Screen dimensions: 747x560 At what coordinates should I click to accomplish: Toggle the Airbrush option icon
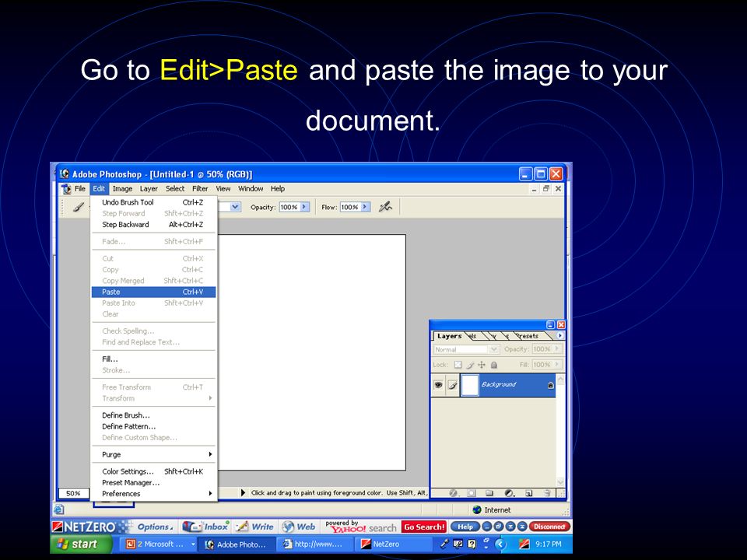pos(385,207)
